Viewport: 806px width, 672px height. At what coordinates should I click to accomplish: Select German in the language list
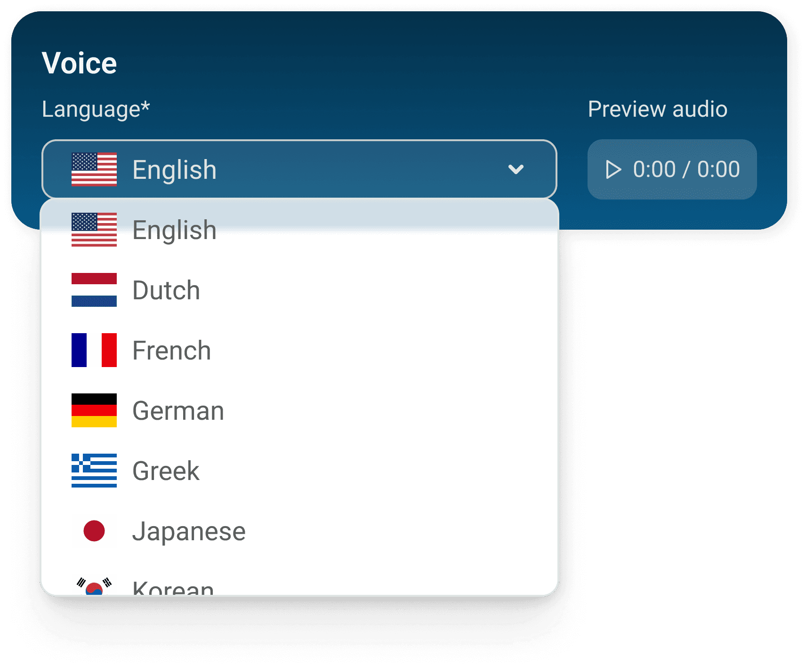299,410
